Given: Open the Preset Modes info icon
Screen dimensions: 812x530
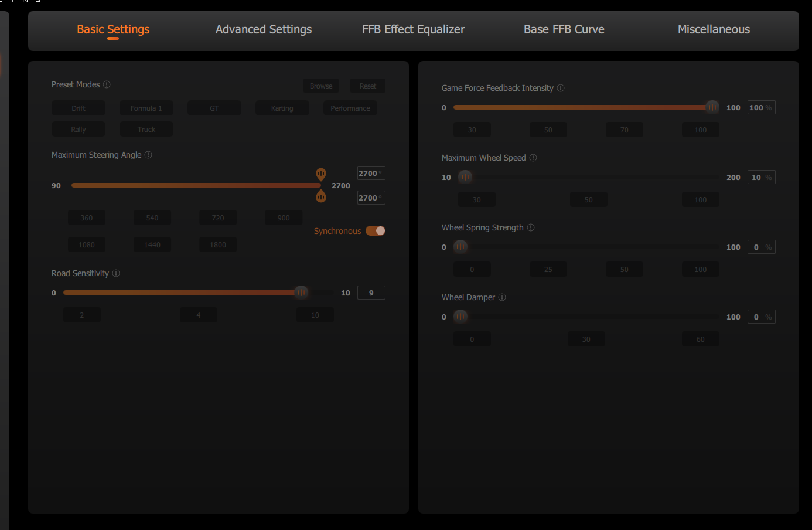Looking at the screenshot, I should (x=107, y=84).
